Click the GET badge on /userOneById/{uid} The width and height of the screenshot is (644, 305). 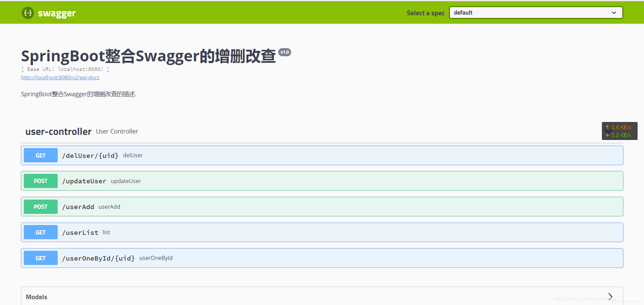(x=40, y=258)
